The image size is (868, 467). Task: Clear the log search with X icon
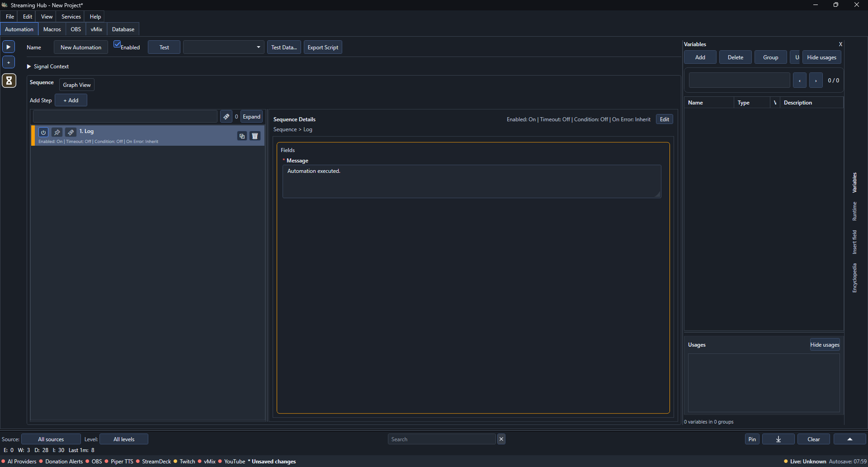pyautogui.click(x=501, y=439)
